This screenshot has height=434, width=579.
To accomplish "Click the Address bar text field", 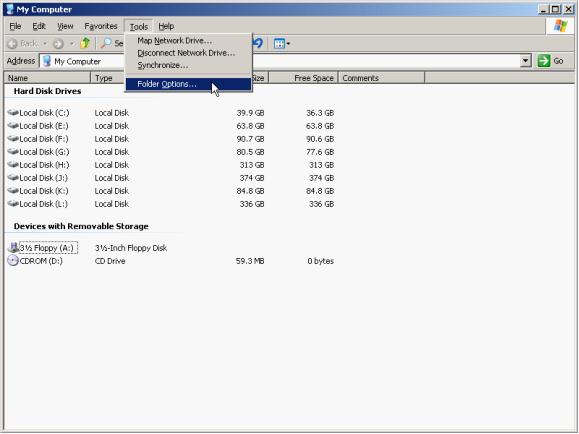I will coord(285,61).
